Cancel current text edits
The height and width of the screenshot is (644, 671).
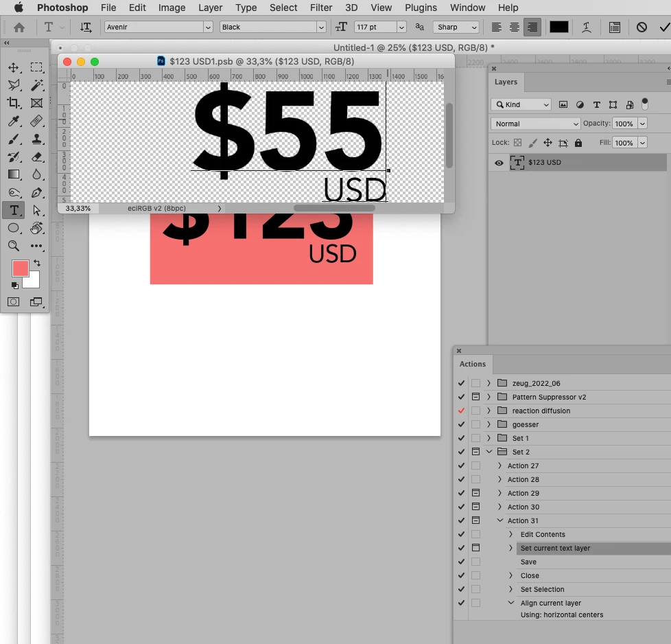[x=641, y=27]
